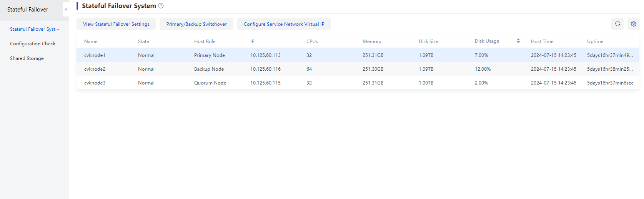
Task: Sort by Disk Usage using the arrows
Action: (518, 41)
